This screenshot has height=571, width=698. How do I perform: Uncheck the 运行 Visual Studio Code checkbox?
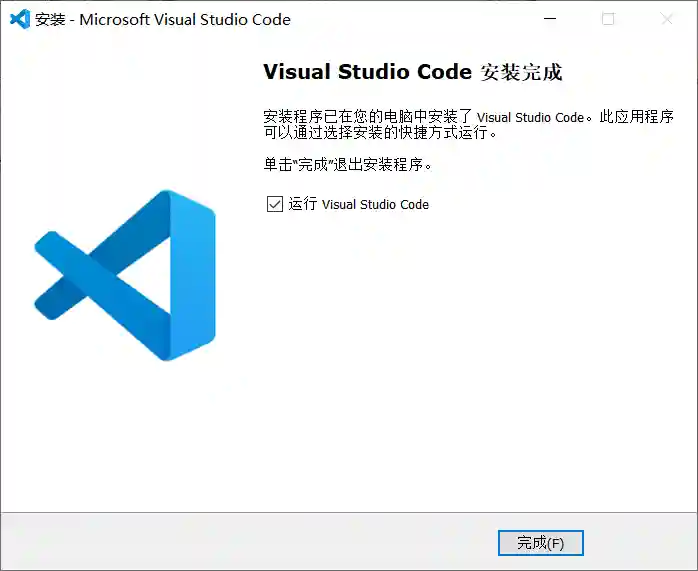tap(275, 204)
